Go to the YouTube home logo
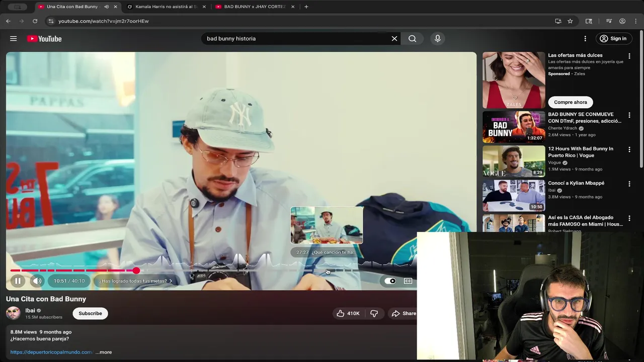This screenshot has height=362, width=644. [44, 39]
